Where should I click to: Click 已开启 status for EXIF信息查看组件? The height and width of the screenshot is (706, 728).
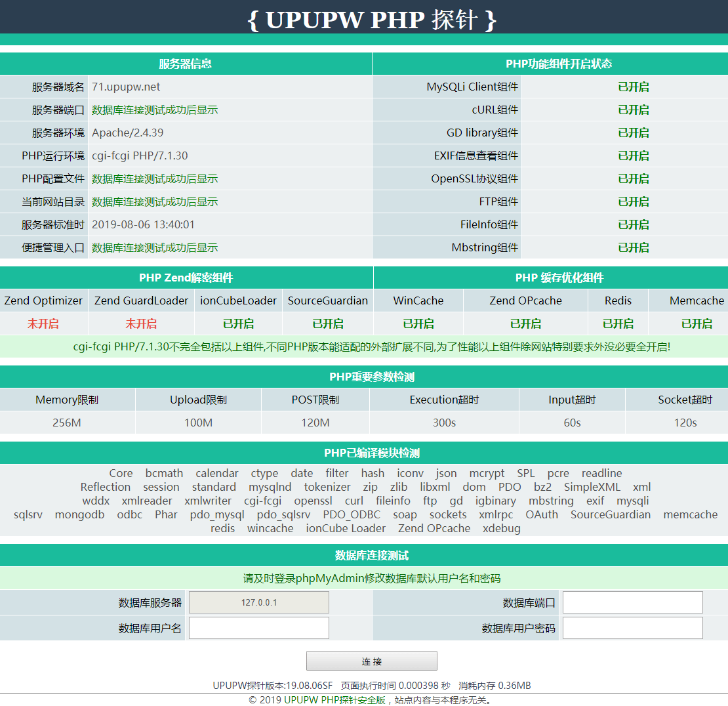tap(634, 156)
